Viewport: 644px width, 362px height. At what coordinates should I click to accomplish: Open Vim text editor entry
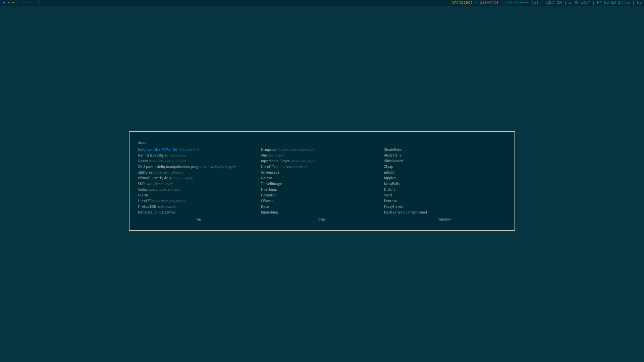click(264, 156)
